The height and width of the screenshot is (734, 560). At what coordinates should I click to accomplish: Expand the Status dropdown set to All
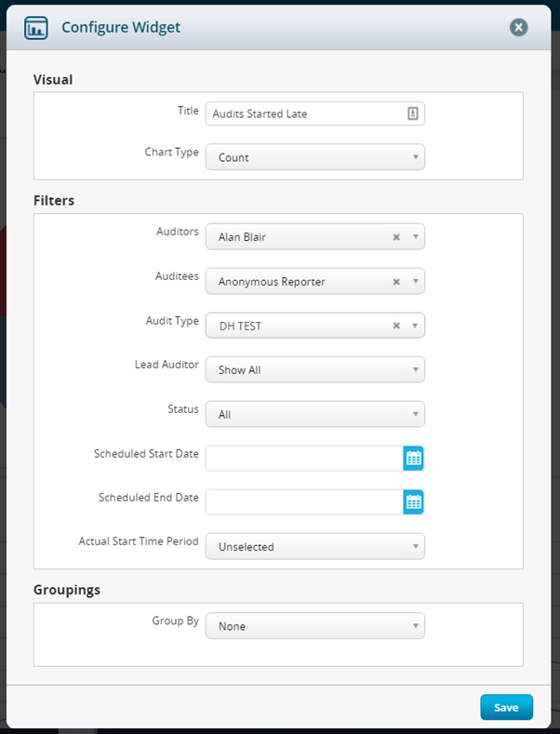[x=315, y=414]
